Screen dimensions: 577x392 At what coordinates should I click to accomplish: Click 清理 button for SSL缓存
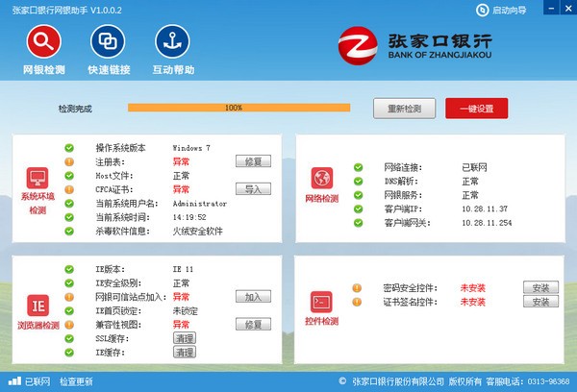185,338
